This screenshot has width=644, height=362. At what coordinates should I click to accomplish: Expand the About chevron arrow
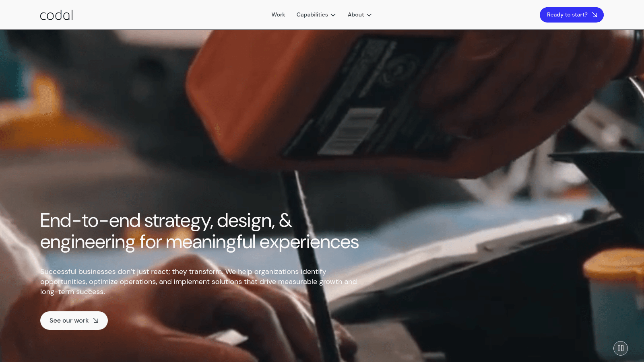point(369,15)
